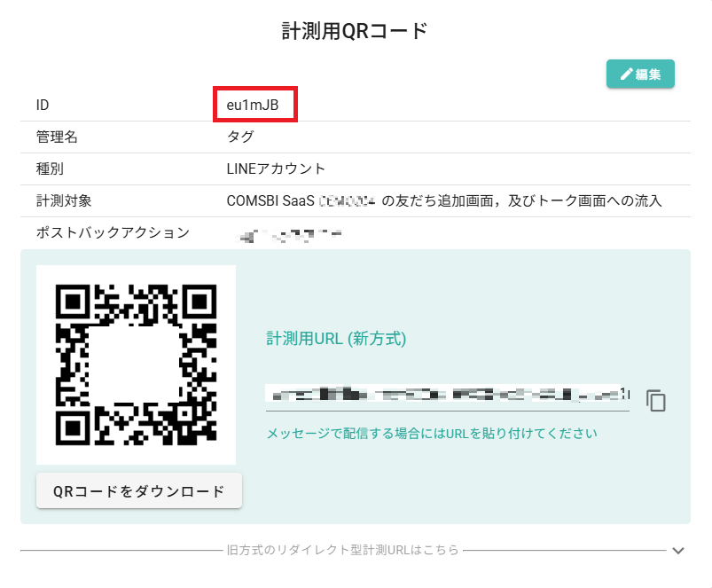Click the メッセージで配信する場合 hint text
The width and height of the screenshot is (712, 588).
click(x=432, y=434)
